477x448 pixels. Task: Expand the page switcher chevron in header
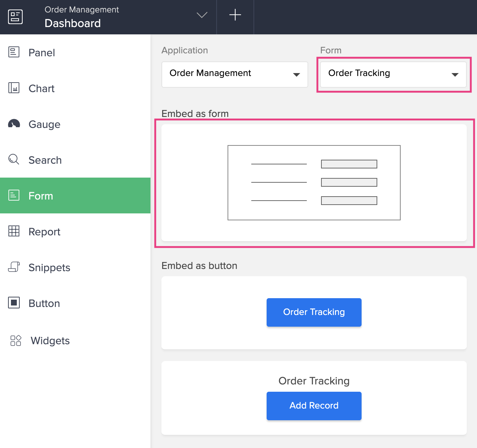pos(202,15)
